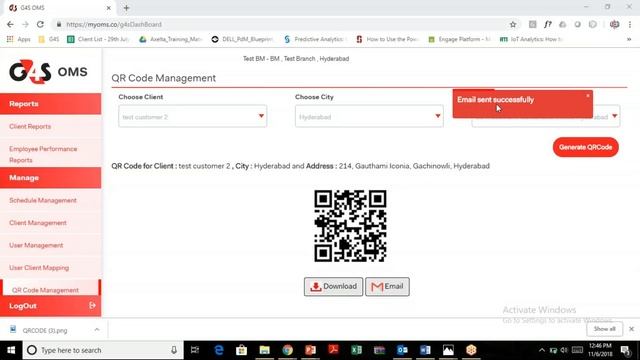This screenshot has width=640, height=360.
Task: Open Outlook from taskbar
Action: (x=402, y=350)
